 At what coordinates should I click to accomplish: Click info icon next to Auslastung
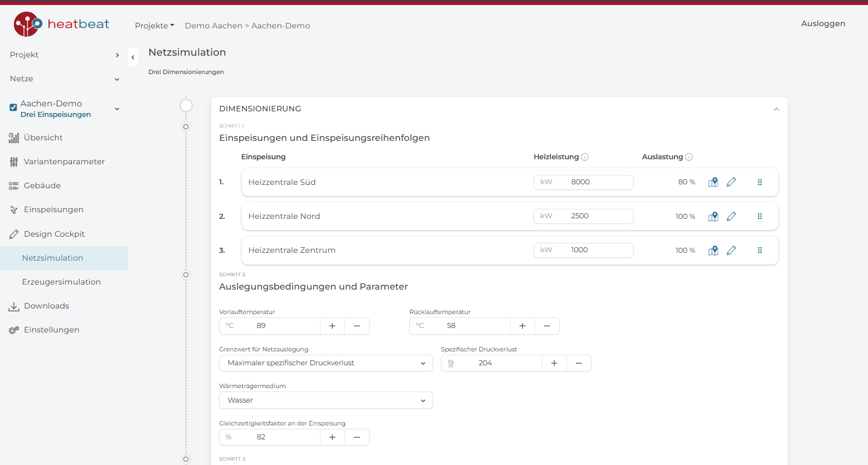click(x=689, y=157)
